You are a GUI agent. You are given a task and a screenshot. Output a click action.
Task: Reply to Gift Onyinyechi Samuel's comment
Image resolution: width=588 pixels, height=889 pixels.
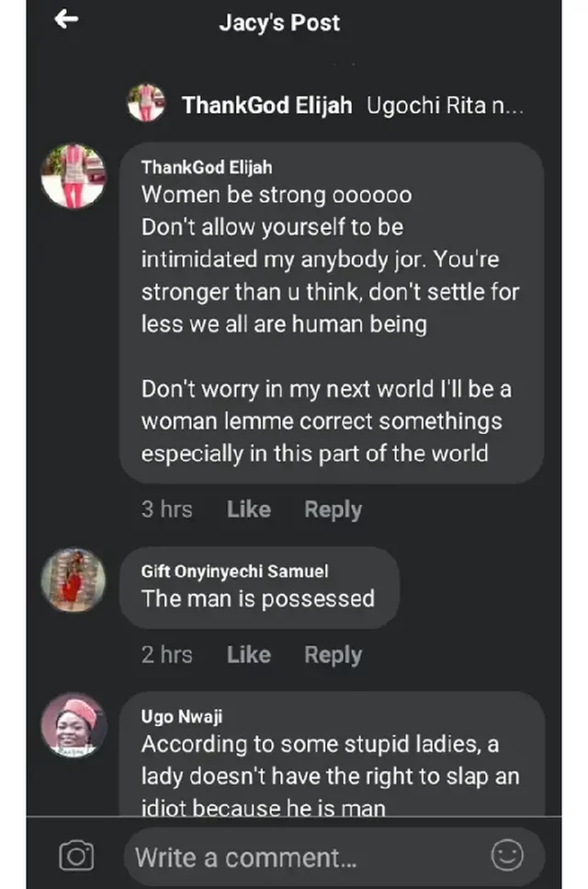(334, 655)
